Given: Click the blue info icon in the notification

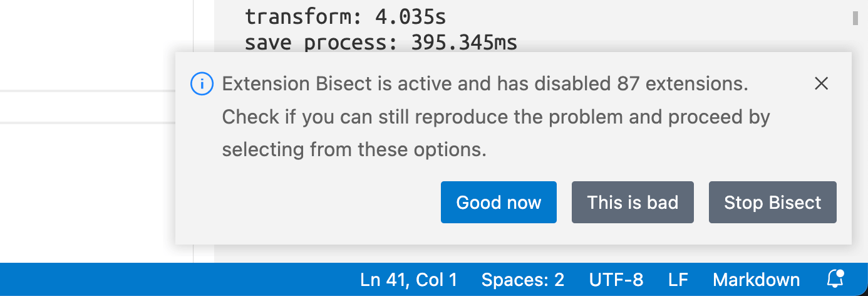Looking at the screenshot, I should pos(202,83).
